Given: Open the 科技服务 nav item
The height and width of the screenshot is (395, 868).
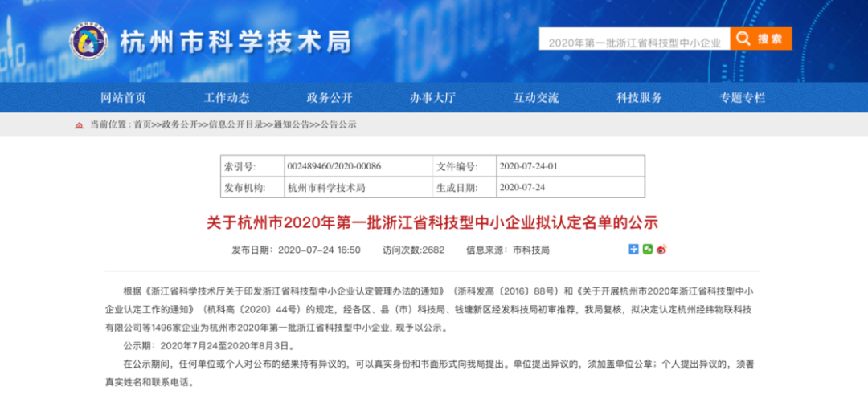Looking at the screenshot, I should [x=640, y=98].
